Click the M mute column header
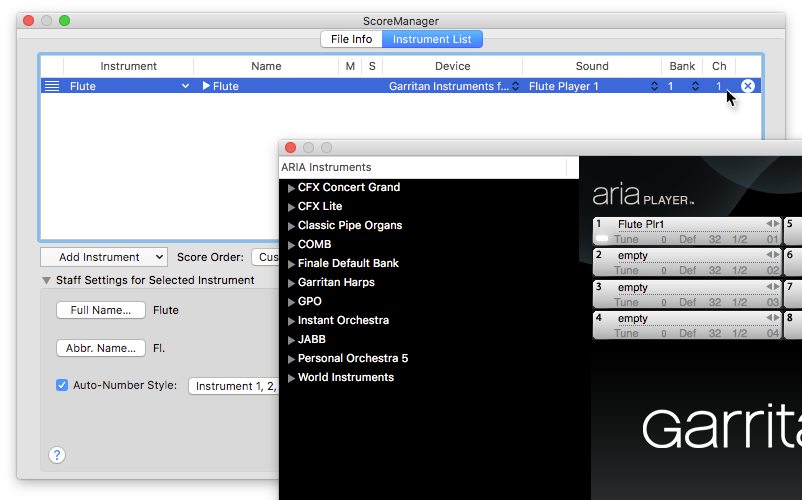This screenshot has width=802, height=500. pyautogui.click(x=350, y=66)
